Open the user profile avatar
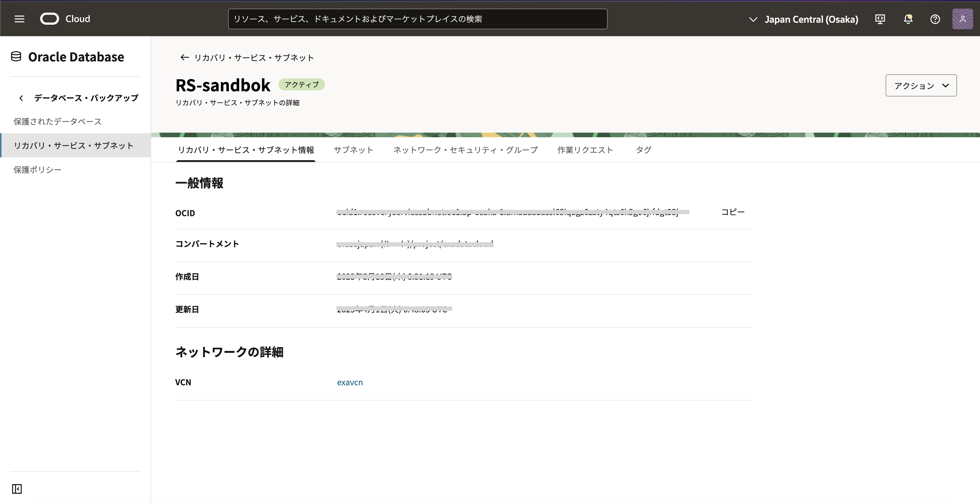Screen dimensions: 980x503 click(x=962, y=19)
